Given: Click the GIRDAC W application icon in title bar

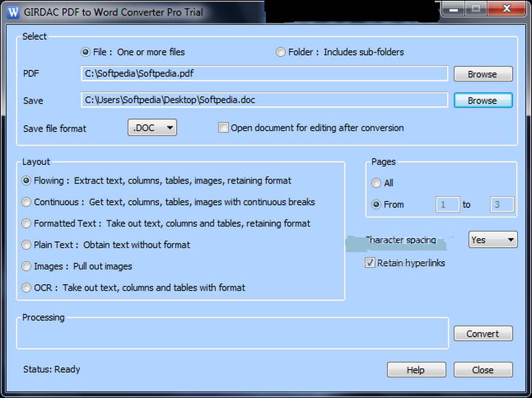Looking at the screenshot, I should pos(13,13).
